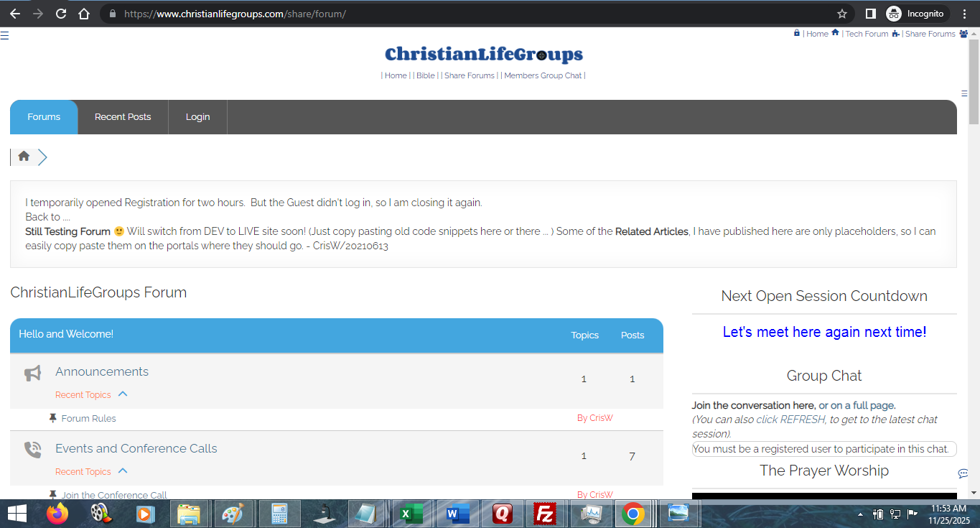Click the lock icon at top right
The image size is (980, 528).
click(796, 33)
